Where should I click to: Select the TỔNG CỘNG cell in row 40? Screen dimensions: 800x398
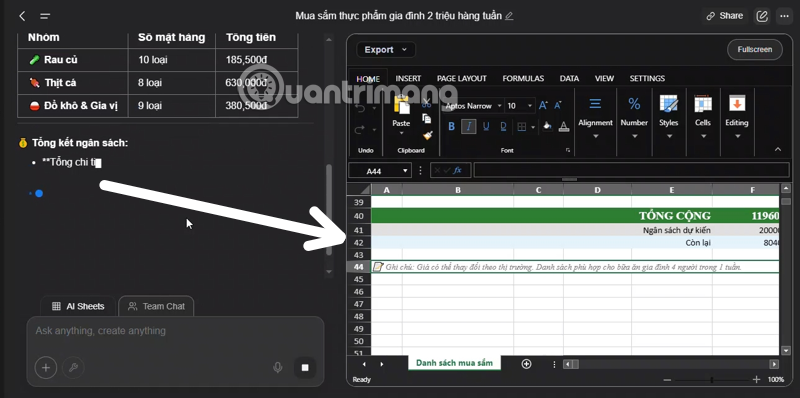[671, 216]
